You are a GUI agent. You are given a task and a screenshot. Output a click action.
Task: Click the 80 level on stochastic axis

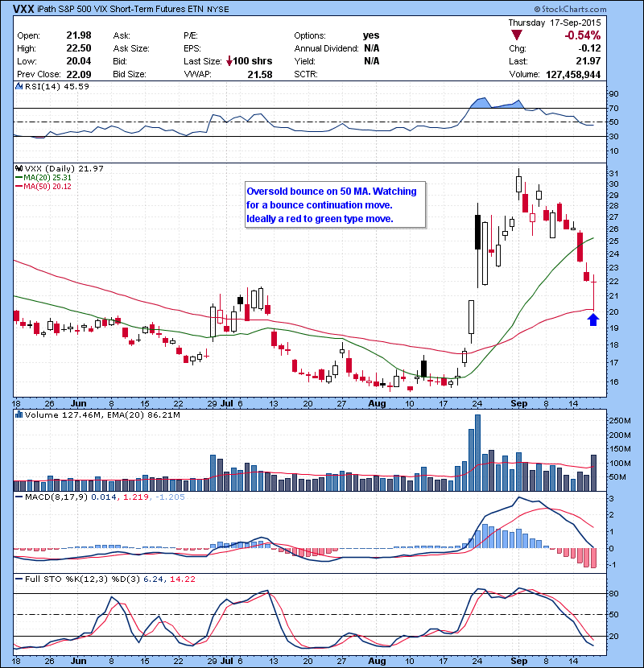pyautogui.click(x=614, y=593)
